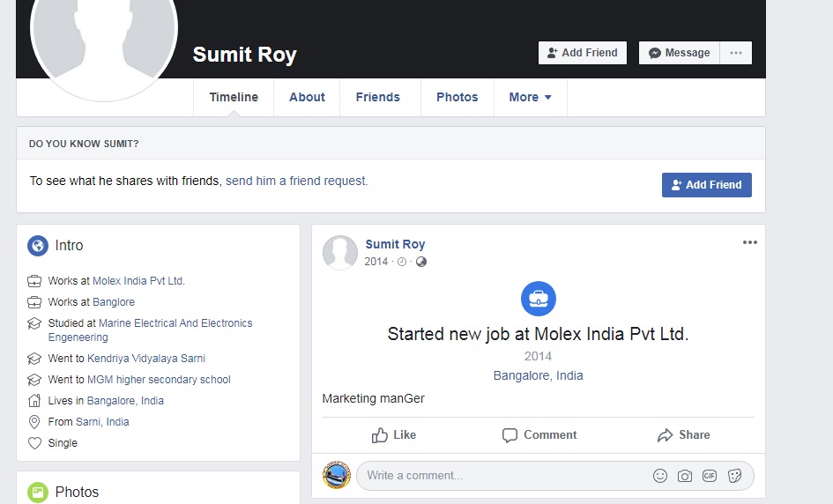Open the sticker picker icon
The width and height of the screenshot is (833, 504).
point(734,476)
